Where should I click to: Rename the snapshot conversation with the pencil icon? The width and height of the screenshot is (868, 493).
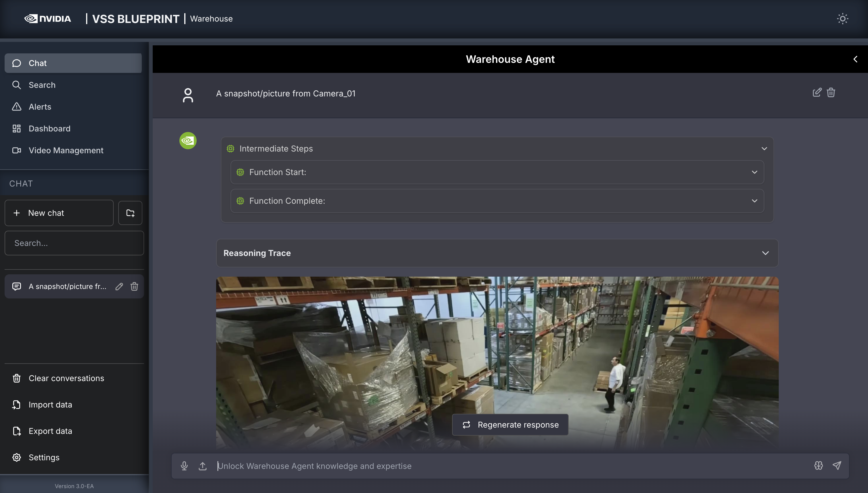[119, 286]
